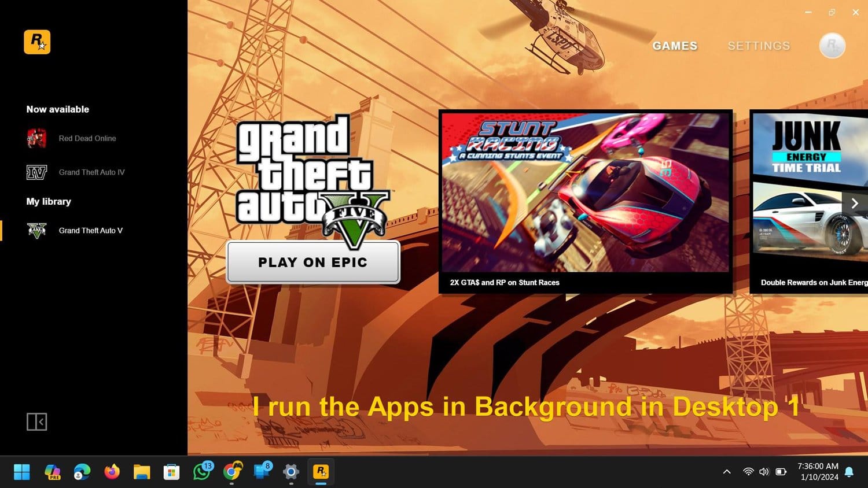Switch to the GAMES tab
868x488 pixels.
[x=675, y=46]
